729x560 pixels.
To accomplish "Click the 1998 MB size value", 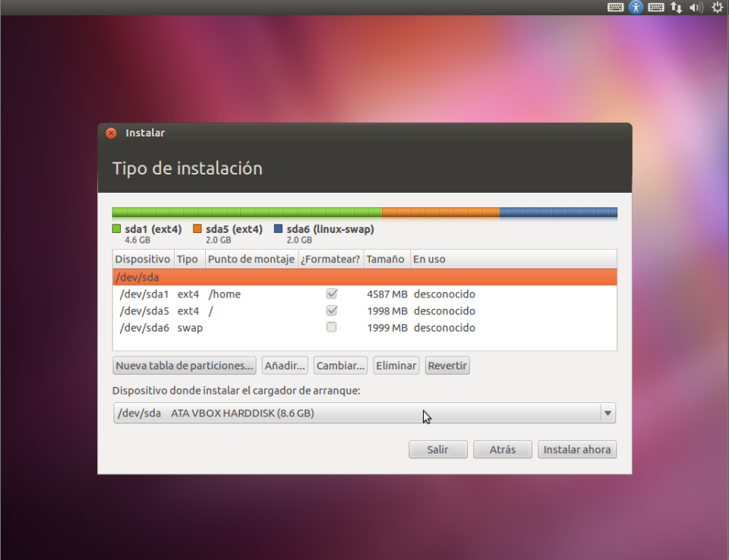I will click(387, 311).
